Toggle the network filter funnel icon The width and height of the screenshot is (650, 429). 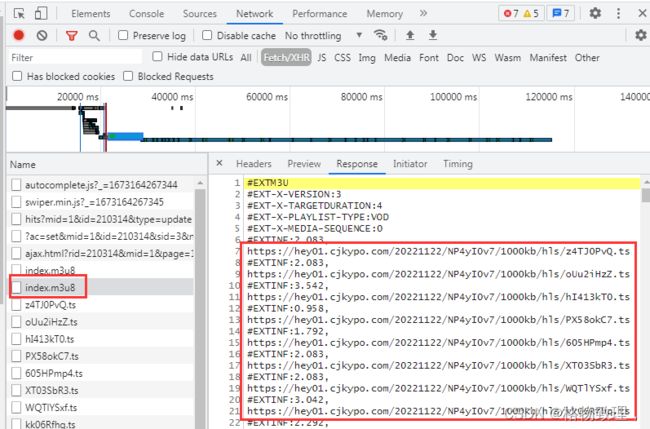(x=72, y=36)
